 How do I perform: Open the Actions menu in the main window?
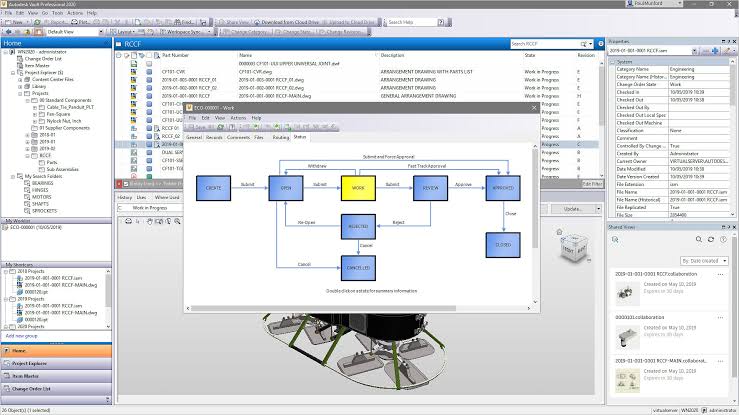point(74,13)
